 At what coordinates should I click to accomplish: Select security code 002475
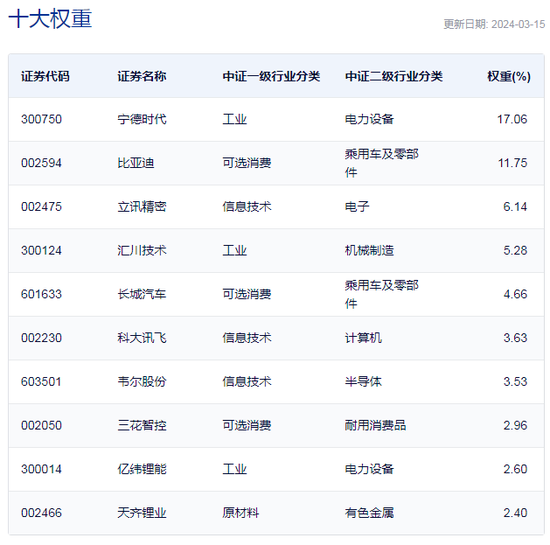(41, 207)
